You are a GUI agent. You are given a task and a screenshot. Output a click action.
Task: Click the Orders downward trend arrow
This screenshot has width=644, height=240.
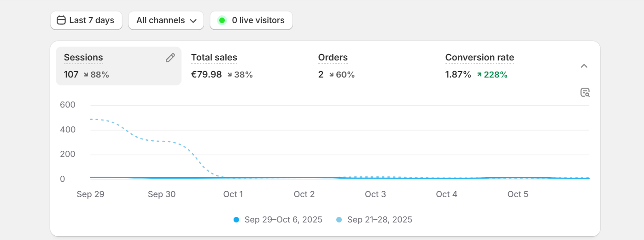(331, 75)
